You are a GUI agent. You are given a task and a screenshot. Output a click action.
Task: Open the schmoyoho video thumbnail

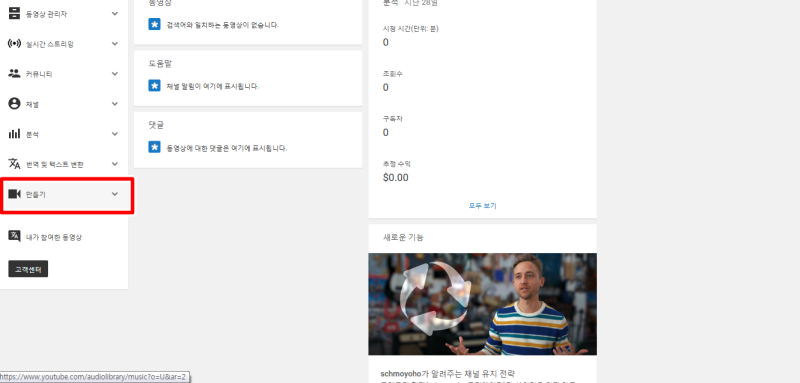point(483,304)
